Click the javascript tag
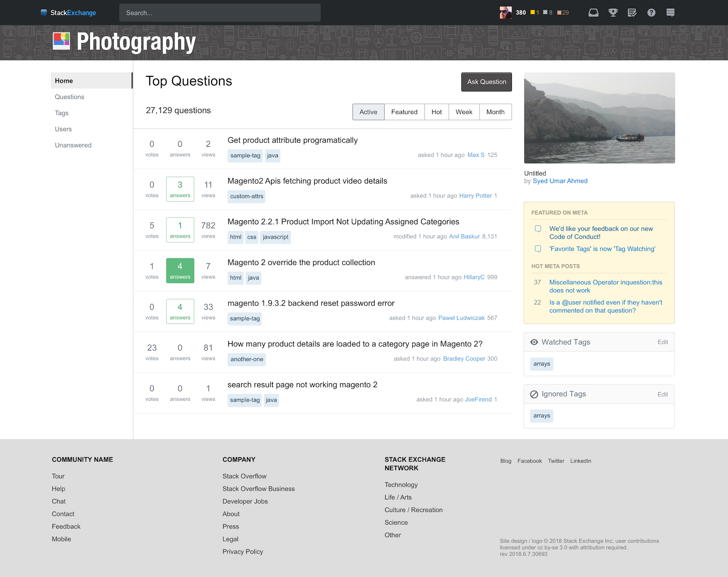Image resolution: width=728 pixels, height=577 pixels. click(x=275, y=237)
